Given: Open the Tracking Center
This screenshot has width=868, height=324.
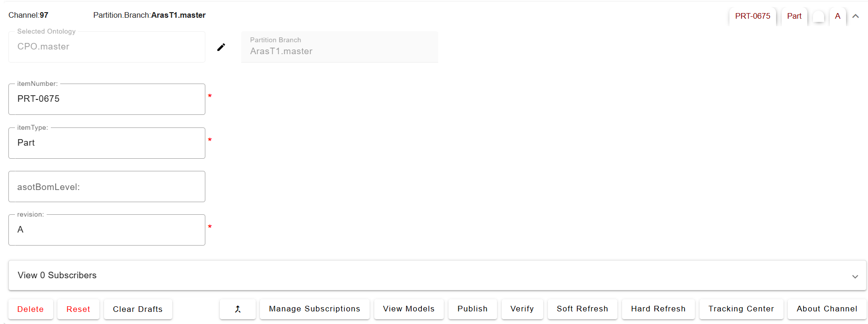Looking at the screenshot, I should tap(741, 309).
